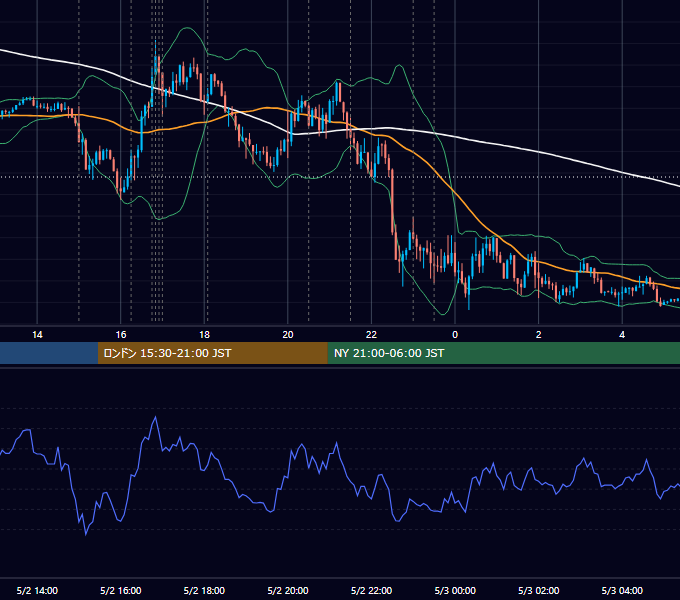
Task: Click the 5/3 04:00 time label
Action: tap(622, 590)
